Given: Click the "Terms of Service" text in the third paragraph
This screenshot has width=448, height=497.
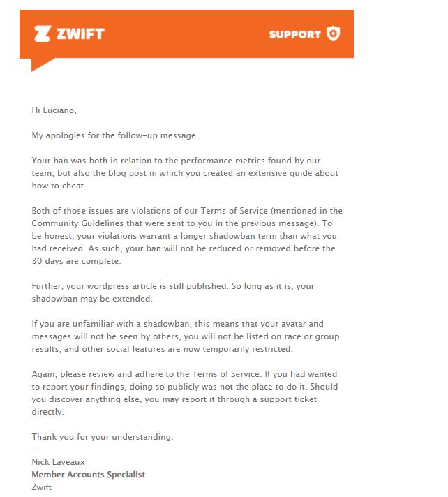Looking at the screenshot, I should pos(234,211).
